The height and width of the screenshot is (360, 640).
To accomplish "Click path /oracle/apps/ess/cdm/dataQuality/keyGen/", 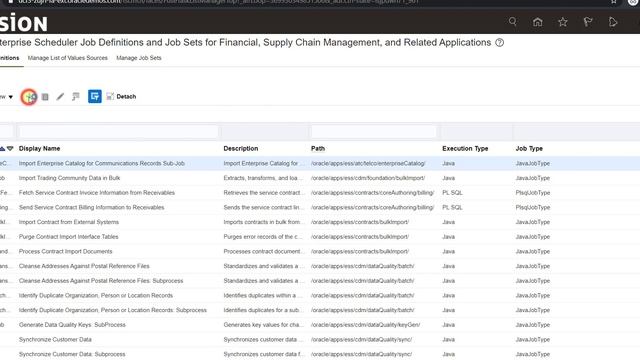I will [x=366, y=325].
